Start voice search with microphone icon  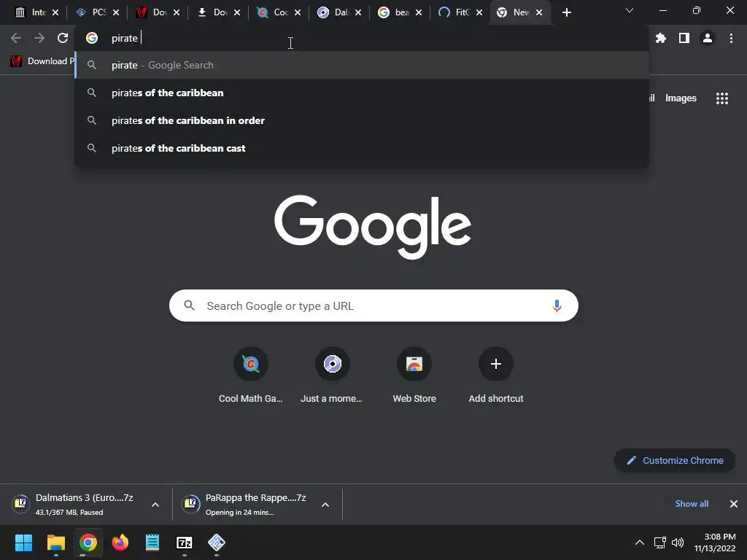pyautogui.click(x=557, y=306)
